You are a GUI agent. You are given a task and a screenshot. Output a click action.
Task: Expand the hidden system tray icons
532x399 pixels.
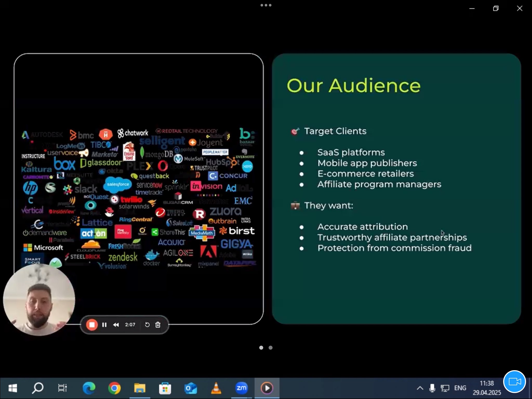tap(420, 388)
